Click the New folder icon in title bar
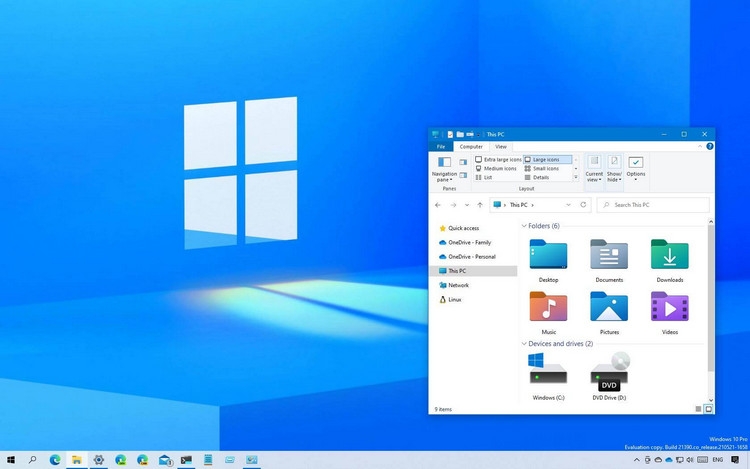Image resolution: width=750 pixels, height=469 pixels. click(x=460, y=134)
